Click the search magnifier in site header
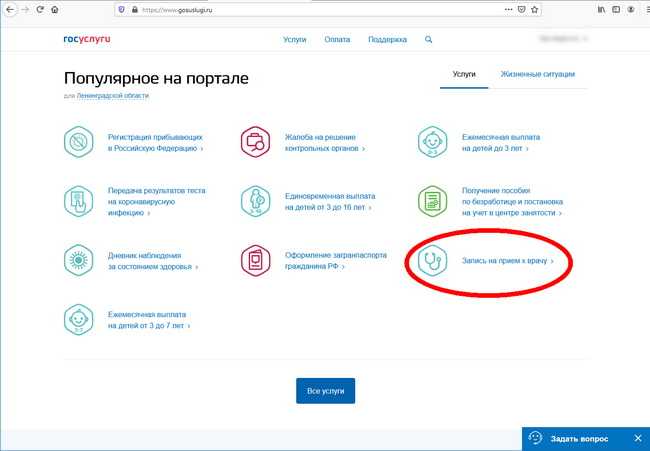 coord(429,39)
